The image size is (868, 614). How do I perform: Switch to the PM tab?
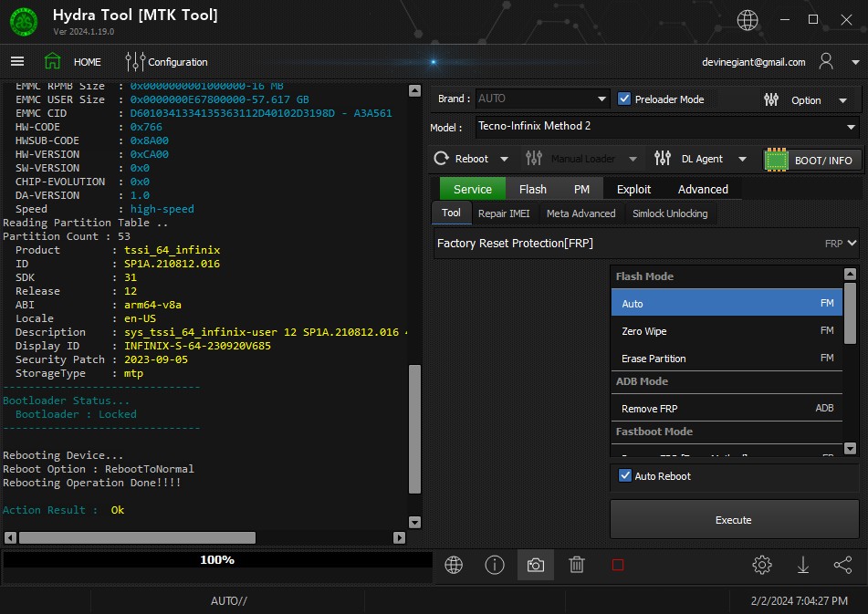[581, 189]
